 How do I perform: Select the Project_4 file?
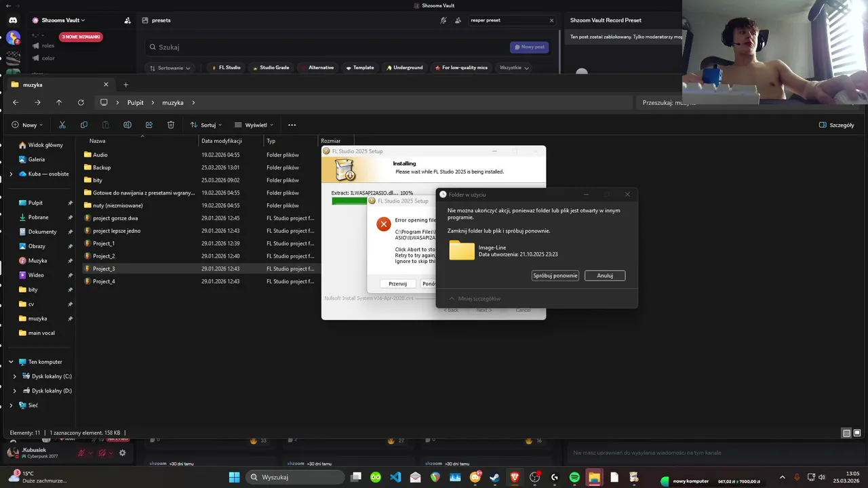(200, 281)
